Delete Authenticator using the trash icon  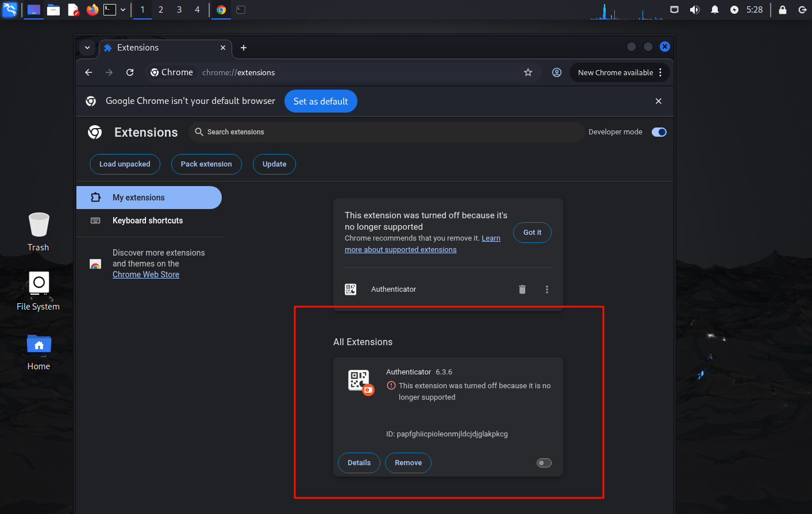(x=522, y=289)
